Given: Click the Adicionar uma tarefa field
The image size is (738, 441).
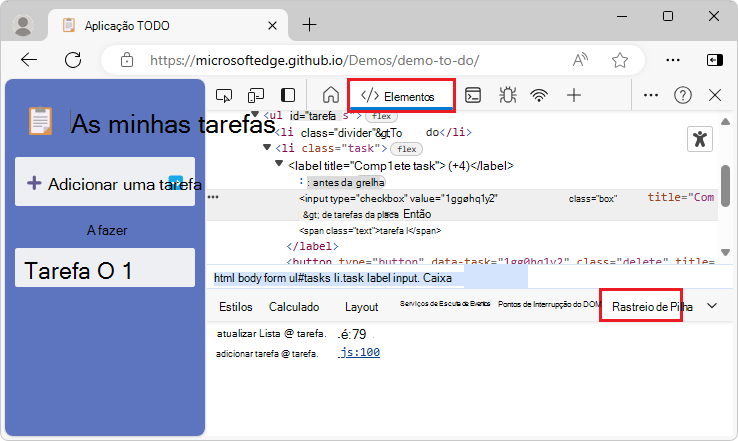Looking at the screenshot, I should point(105,183).
